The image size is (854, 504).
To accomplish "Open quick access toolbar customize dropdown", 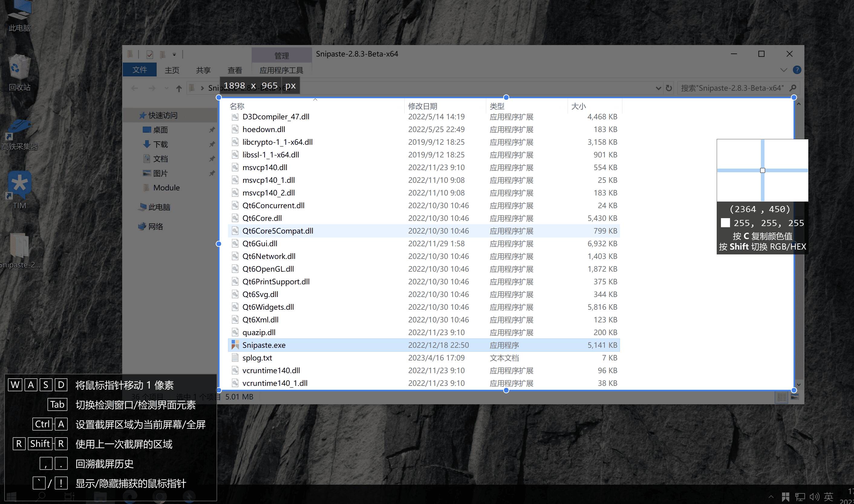I will [174, 54].
